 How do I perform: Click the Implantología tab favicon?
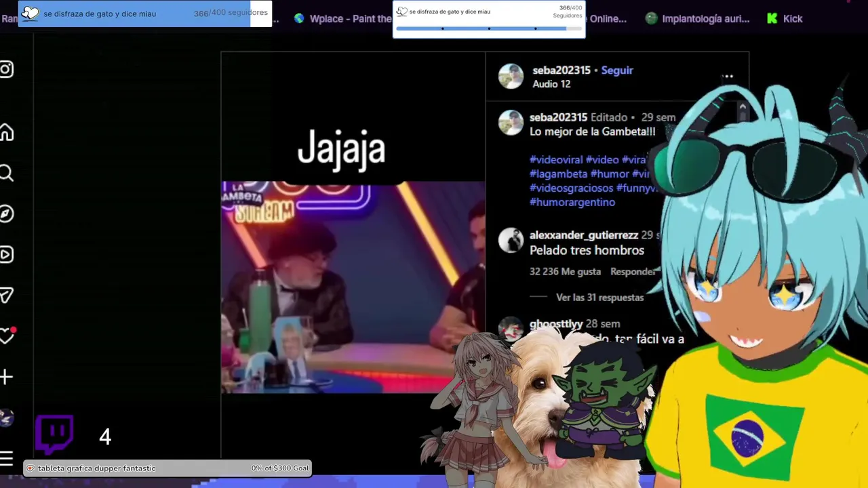click(651, 19)
